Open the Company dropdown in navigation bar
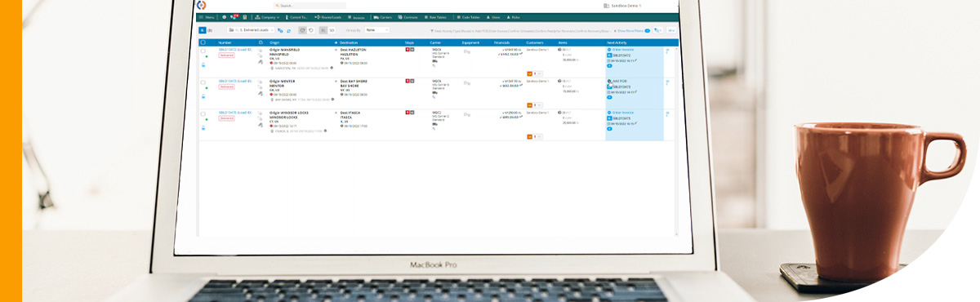The width and height of the screenshot is (980, 302). 267,16
